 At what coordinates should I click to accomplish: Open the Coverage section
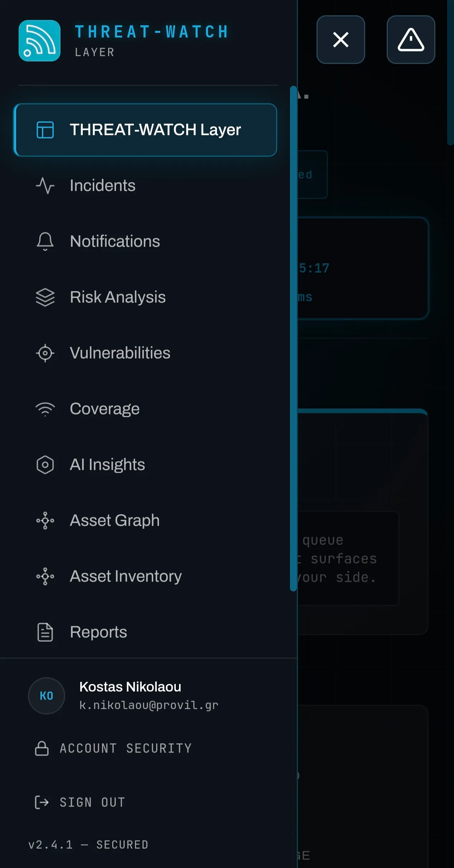[x=145, y=409]
